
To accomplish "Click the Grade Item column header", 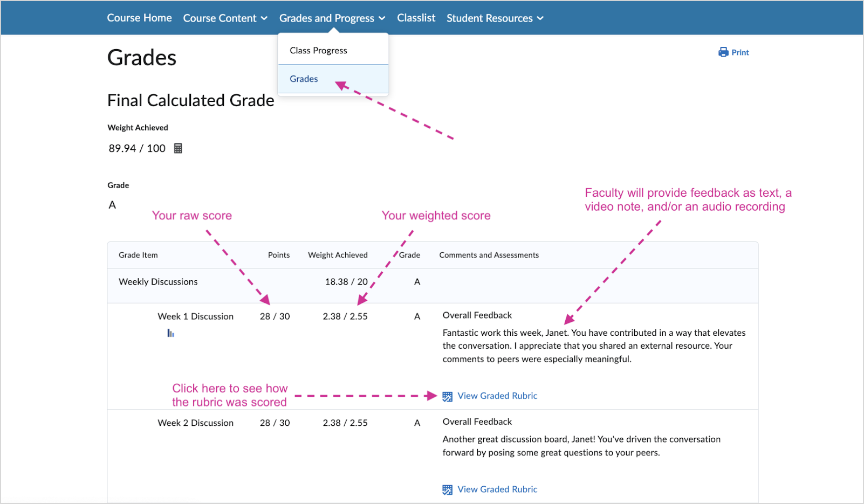I will click(138, 255).
